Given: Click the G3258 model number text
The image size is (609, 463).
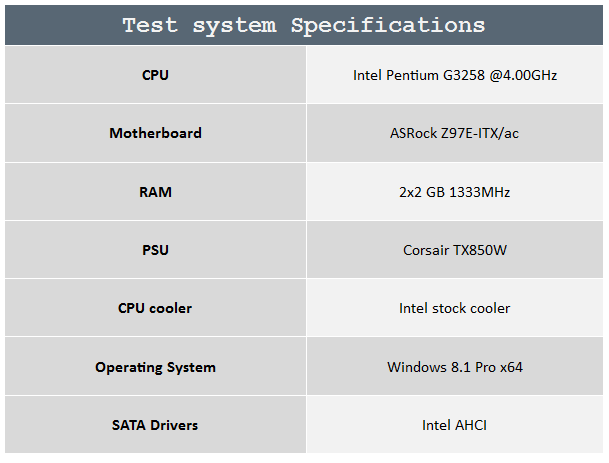Looking at the screenshot, I should (x=464, y=75).
